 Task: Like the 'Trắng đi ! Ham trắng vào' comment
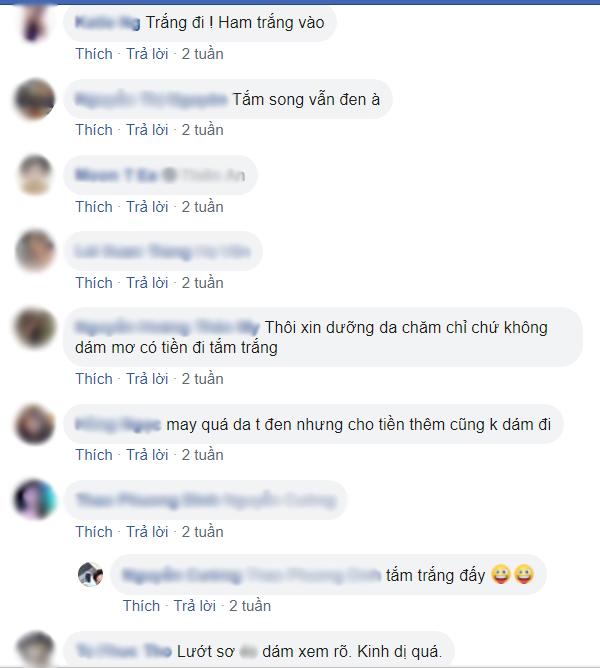coord(94,54)
